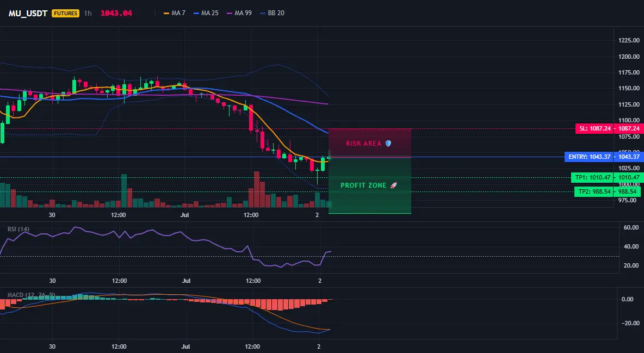Click the red SL: 1087.24 label
The image size is (644, 353).
pyautogui.click(x=595, y=128)
